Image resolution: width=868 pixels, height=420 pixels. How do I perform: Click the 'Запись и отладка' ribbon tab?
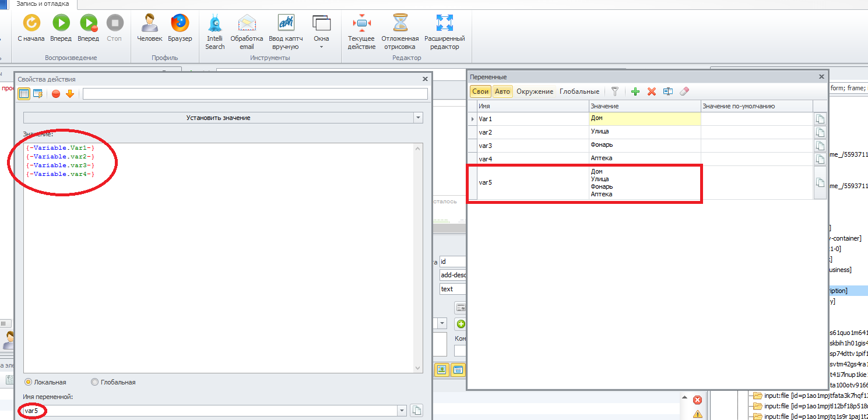(43, 4)
